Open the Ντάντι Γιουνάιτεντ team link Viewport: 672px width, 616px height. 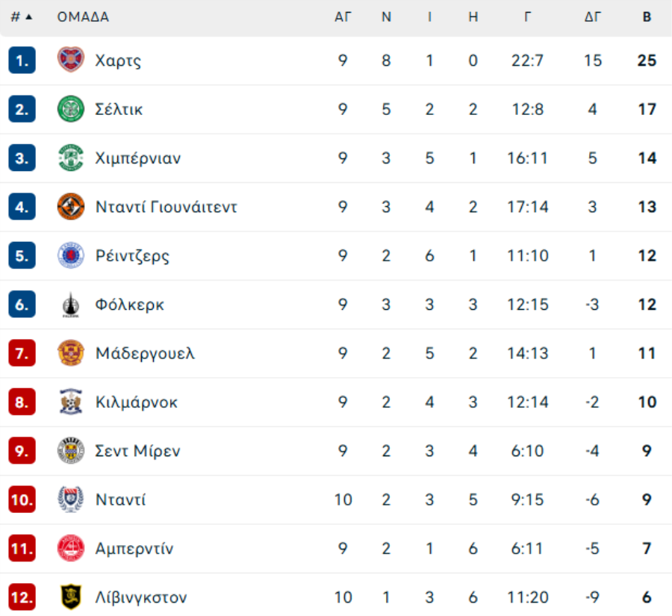[x=166, y=207]
